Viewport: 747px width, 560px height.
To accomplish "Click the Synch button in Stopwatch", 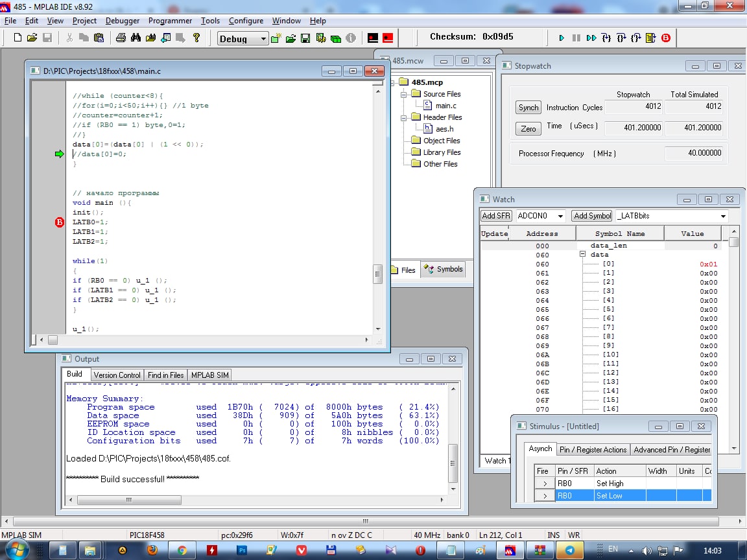I will tap(528, 108).
